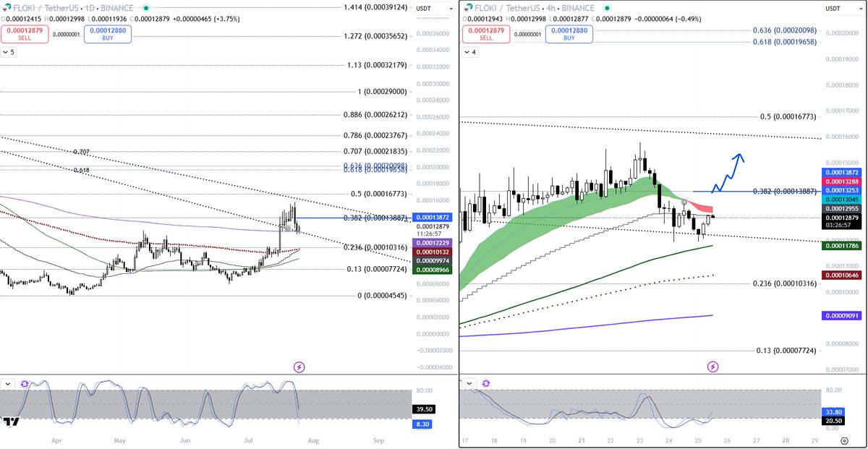Screen dimensions: 868x449
Task: Click the 1.272 (0.00035652) Fibonacci label
Action: (x=374, y=36)
